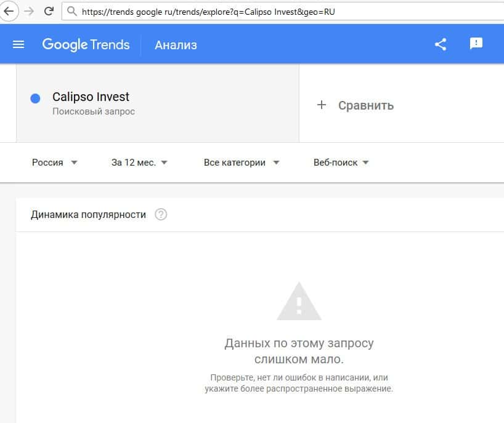Click the Google Trends logo

86,44
